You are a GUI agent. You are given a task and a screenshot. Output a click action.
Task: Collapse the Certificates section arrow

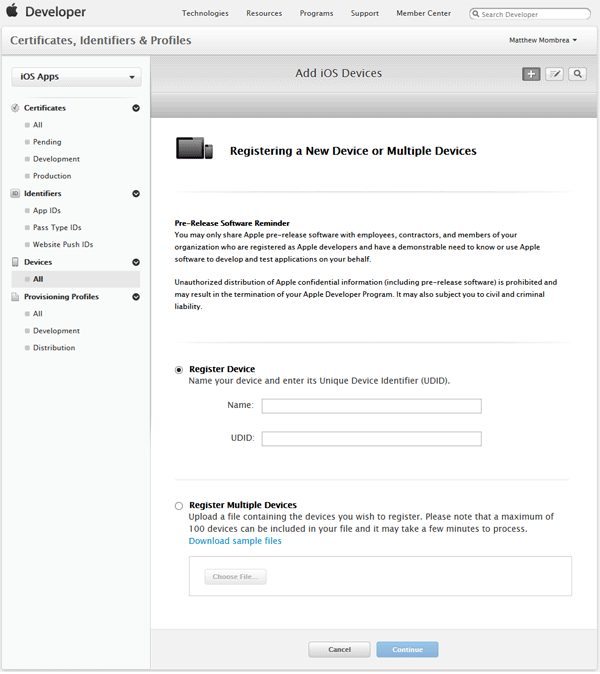(x=136, y=108)
